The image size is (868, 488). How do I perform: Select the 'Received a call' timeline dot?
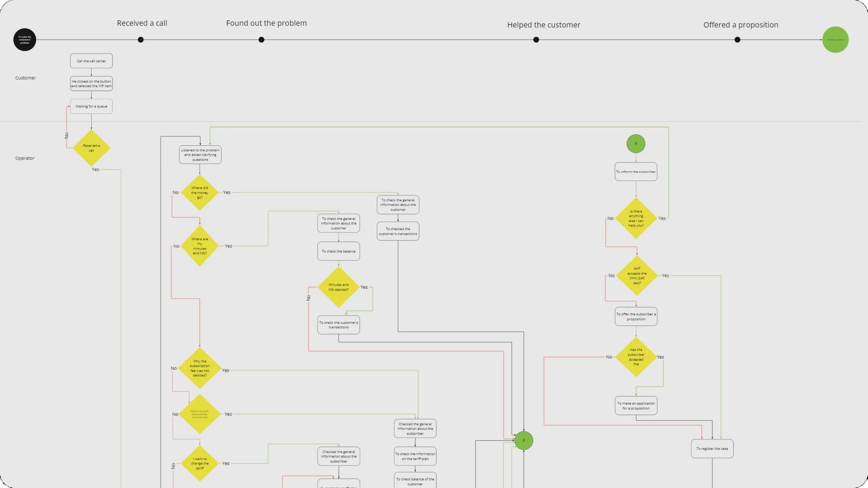pos(141,39)
